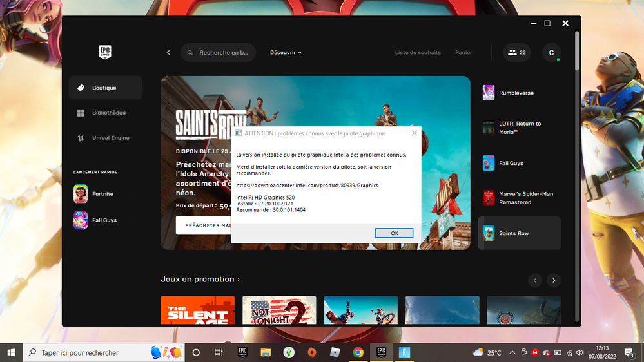
Task: Open the notification center icon
Action: [629, 352]
